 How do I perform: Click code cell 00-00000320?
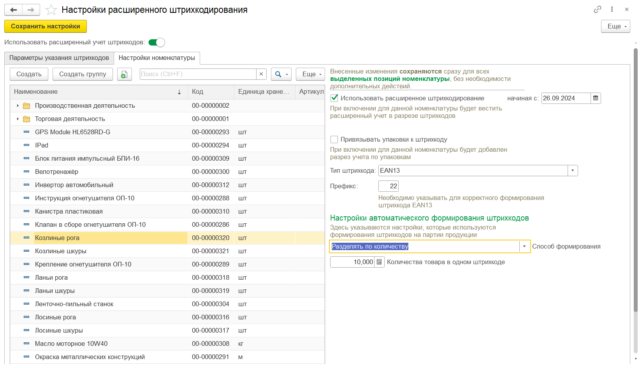tap(211, 238)
